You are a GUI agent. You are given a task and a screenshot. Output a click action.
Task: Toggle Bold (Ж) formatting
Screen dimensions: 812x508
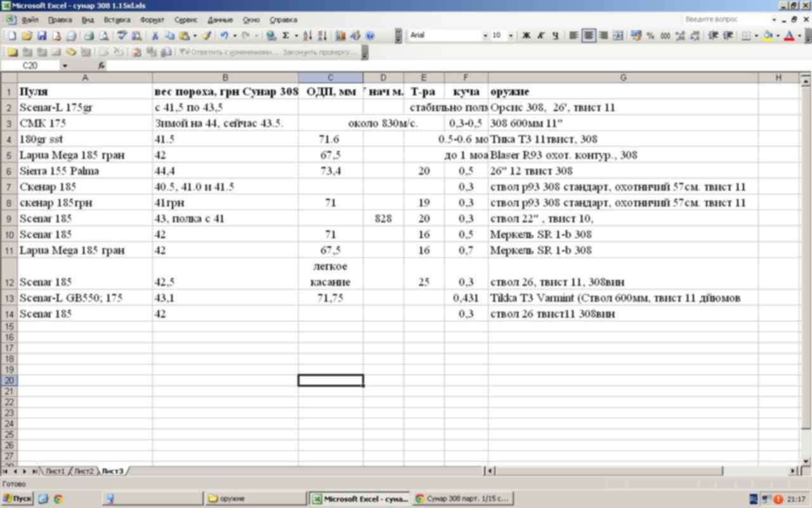click(526, 36)
